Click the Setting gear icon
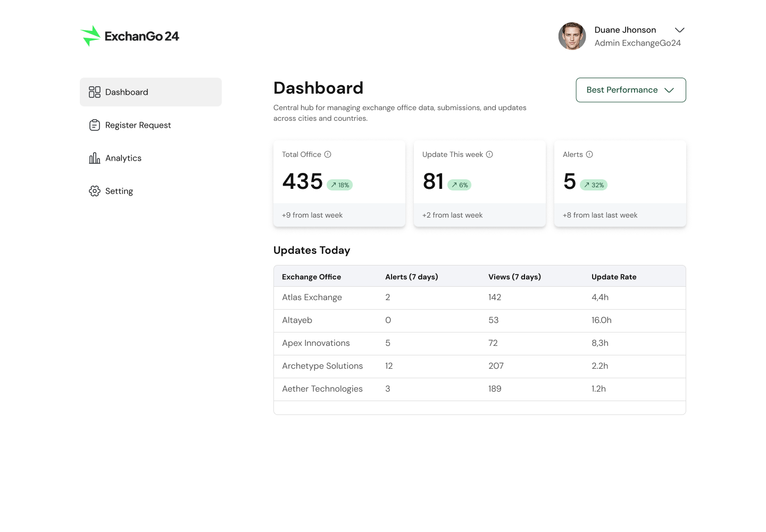This screenshot has height=532, width=766. tap(95, 191)
